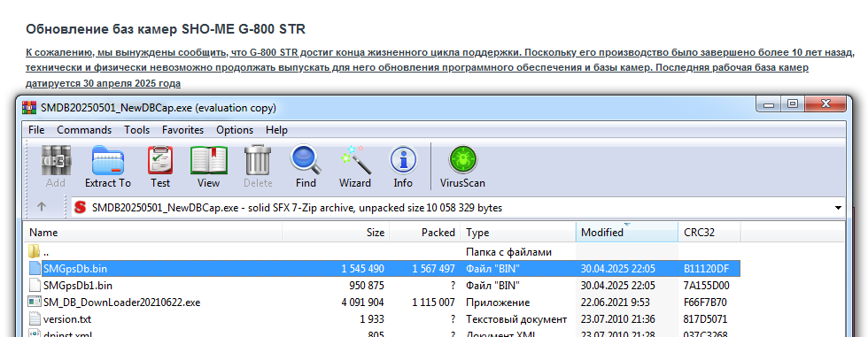Sort by Type column header

click(518, 233)
